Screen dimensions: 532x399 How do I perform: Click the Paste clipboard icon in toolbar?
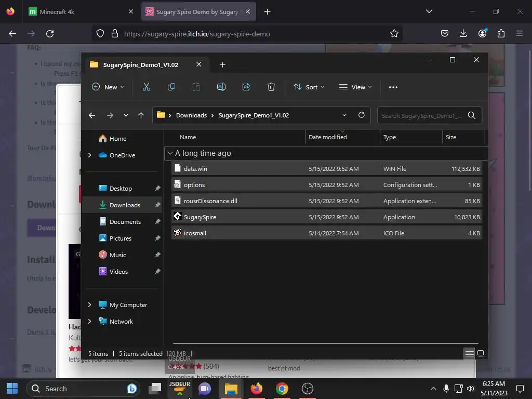[x=196, y=87]
